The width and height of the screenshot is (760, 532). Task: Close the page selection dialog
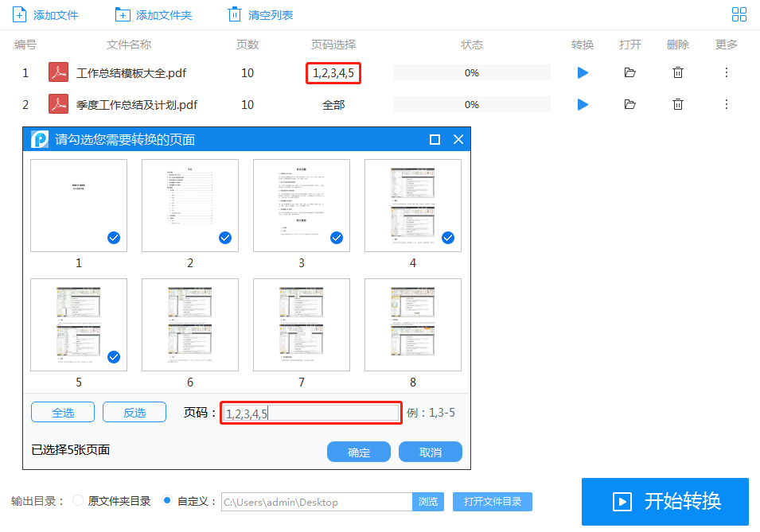coord(458,139)
